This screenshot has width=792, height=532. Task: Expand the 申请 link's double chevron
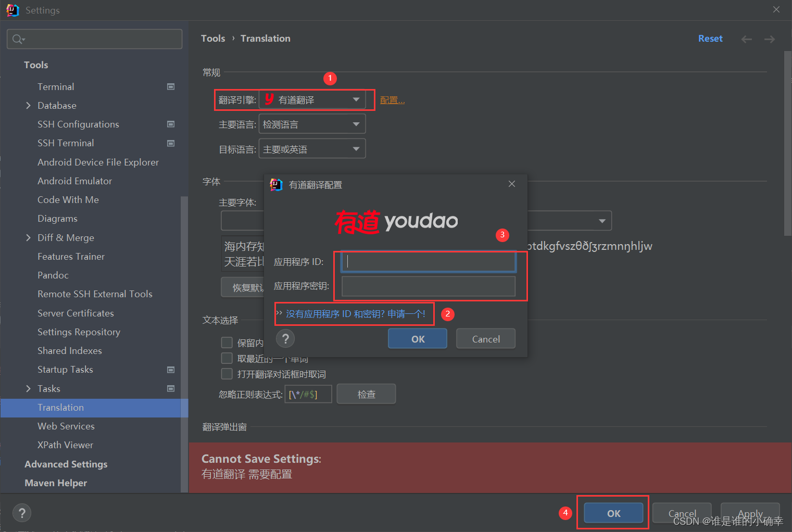(279, 313)
